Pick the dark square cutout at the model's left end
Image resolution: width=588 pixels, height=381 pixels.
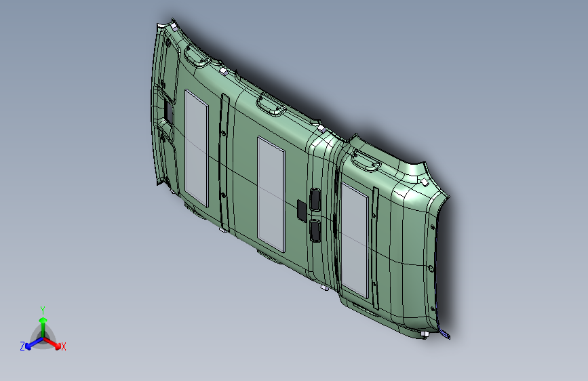[168, 112]
